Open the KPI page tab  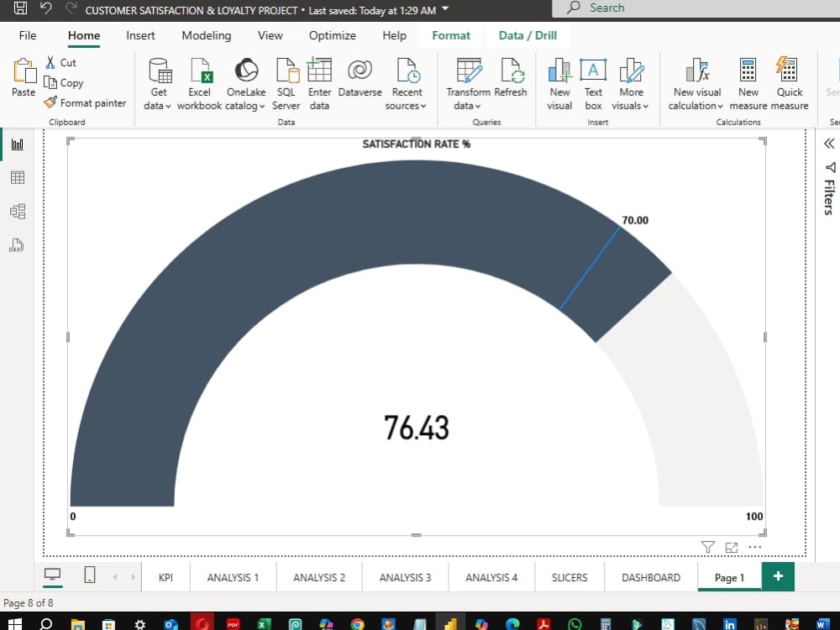(x=165, y=578)
